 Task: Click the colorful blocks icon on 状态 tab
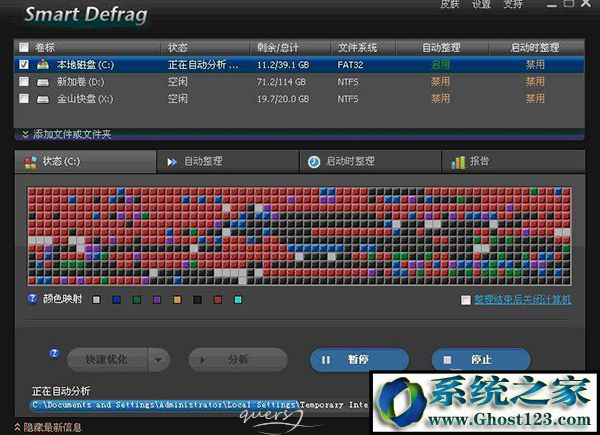coord(31,162)
